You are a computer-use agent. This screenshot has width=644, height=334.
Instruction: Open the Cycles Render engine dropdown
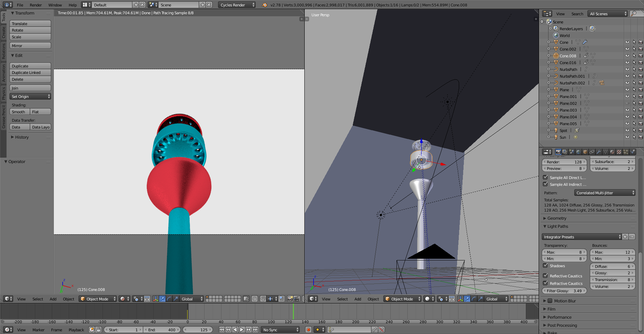pos(237,5)
